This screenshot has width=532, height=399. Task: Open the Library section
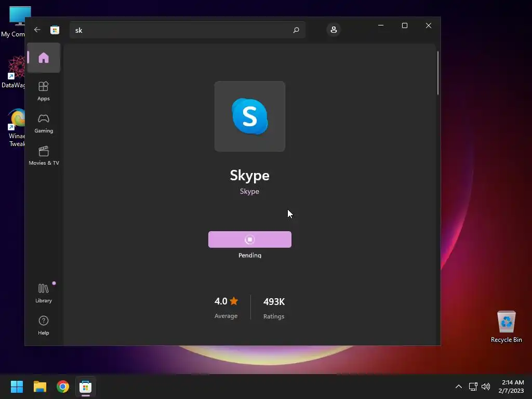tap(44, 293)
